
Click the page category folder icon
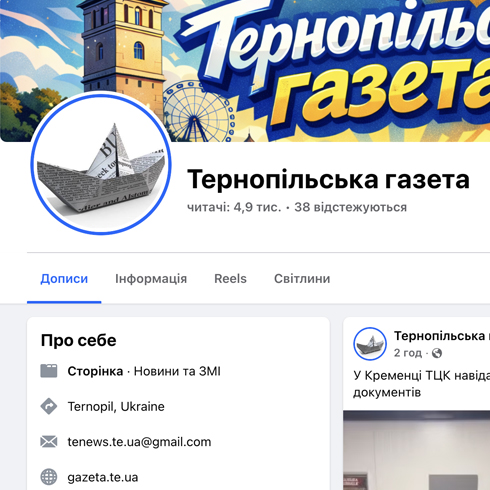pyautogui.click(x=49, y=371)
